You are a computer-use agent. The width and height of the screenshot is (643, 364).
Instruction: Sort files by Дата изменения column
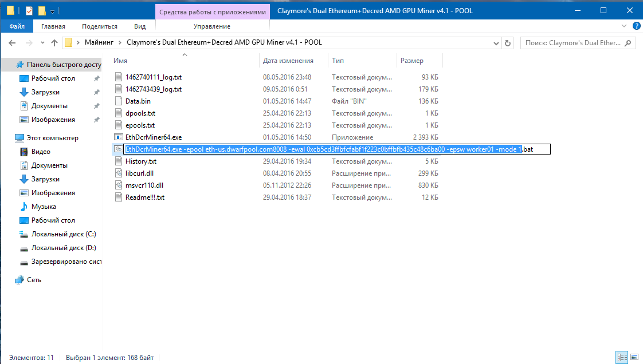[288, 61]
